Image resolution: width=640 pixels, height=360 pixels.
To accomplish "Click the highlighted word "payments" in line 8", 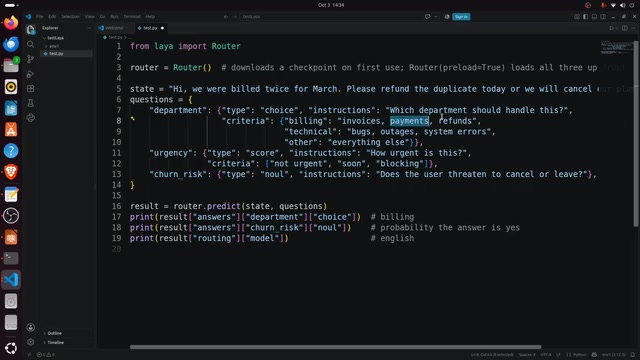I will 409,121.
